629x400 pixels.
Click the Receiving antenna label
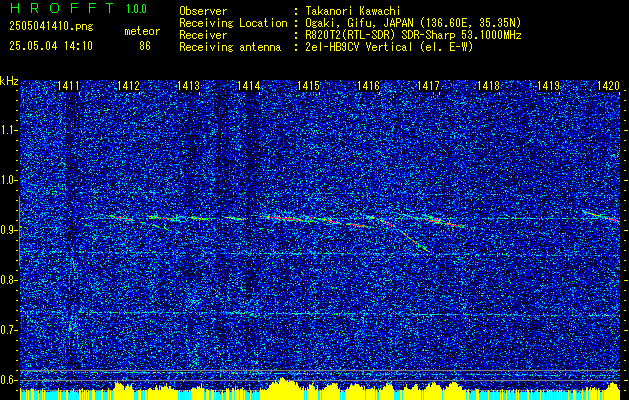tap(230, 47)
